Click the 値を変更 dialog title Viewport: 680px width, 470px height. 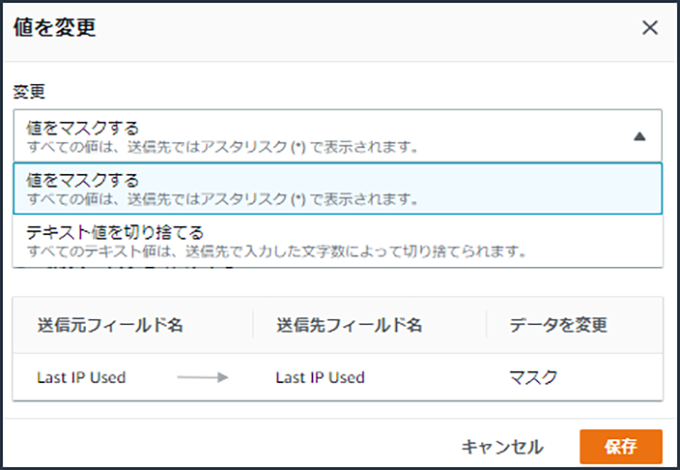(55, 27)
